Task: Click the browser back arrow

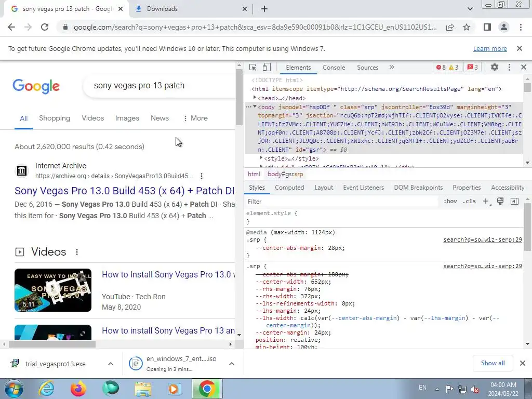Action: tap(11, 27)
